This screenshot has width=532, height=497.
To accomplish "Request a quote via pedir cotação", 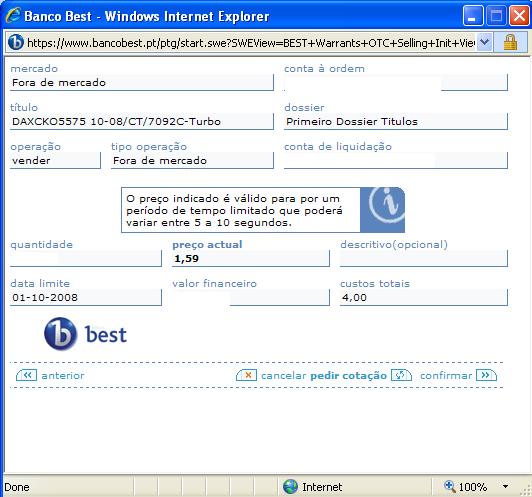I will click(x=348, y=376).
